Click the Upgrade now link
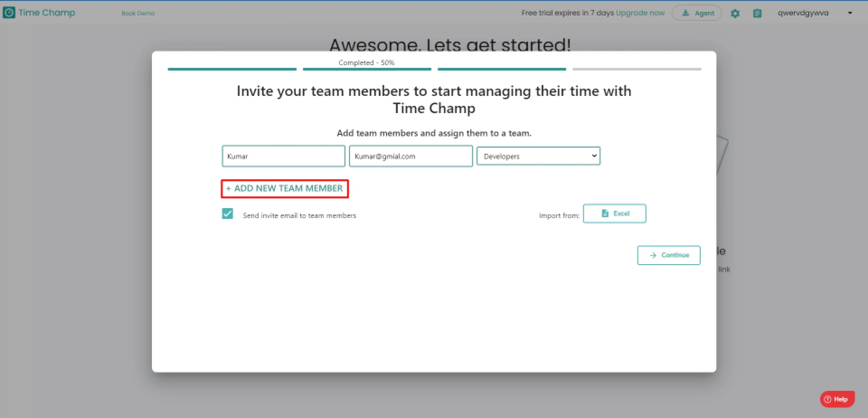This screenshot has height=418, width=868. click(x=640, y=13)
